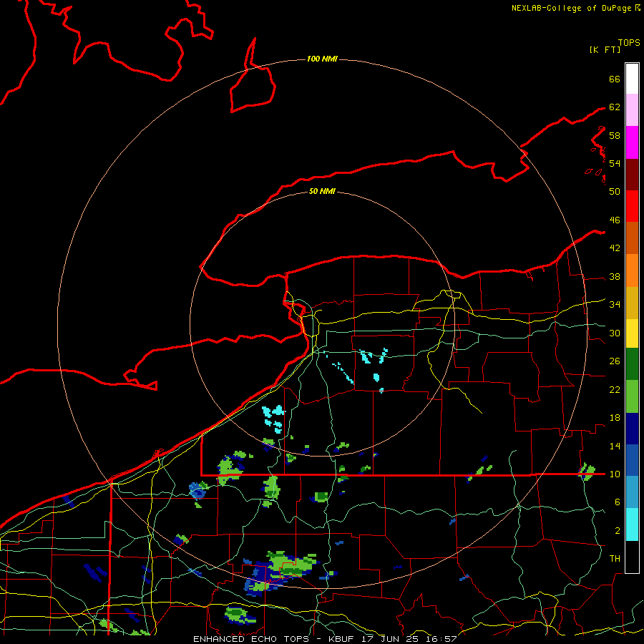Viewport: 644px width, 644px height.
Task: Click the legend value 66
Action: pyautogui.click(x=615, y=79)
